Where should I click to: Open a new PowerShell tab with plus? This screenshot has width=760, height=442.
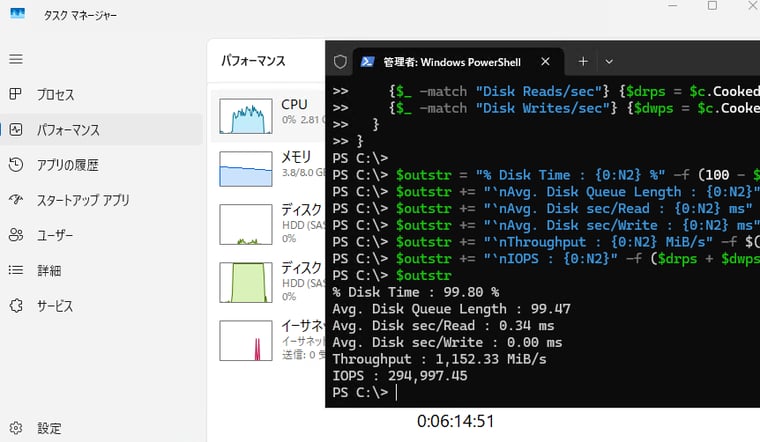click(583, 62)
